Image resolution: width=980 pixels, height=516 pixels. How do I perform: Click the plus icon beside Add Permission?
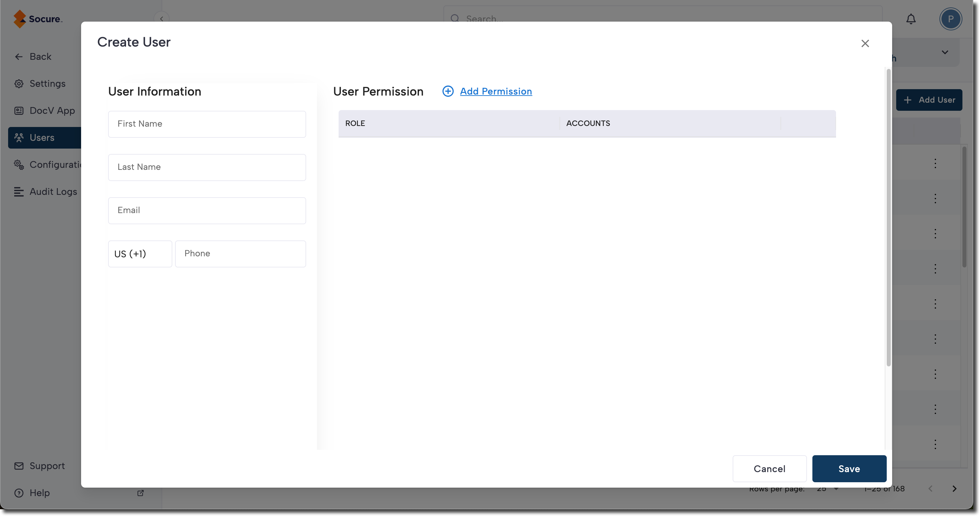coord(448,91)
